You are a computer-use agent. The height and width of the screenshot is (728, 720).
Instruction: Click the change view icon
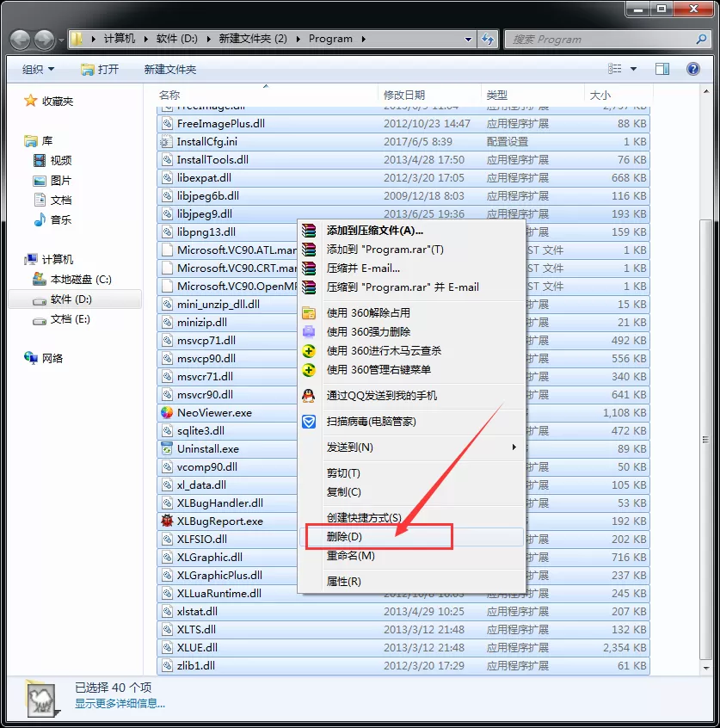click(614, 69)
